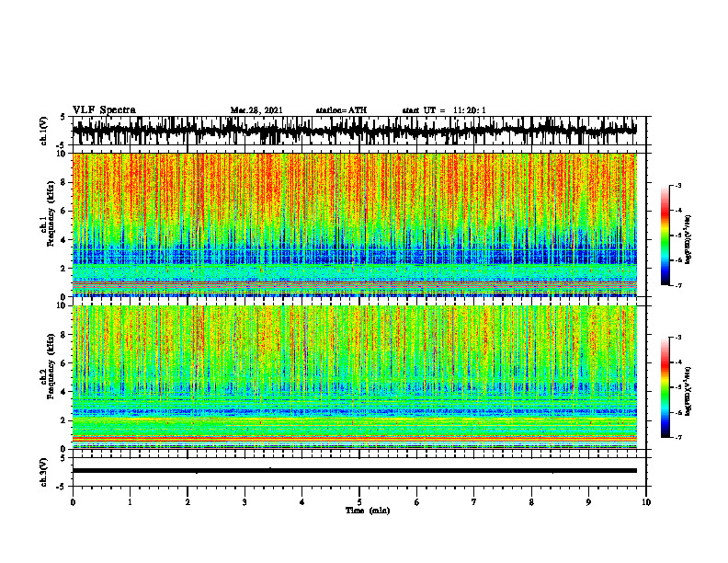Screen dimensions: 728x563
Task: Click the time axis tick label "2"
Action: [x=188, y=502]
